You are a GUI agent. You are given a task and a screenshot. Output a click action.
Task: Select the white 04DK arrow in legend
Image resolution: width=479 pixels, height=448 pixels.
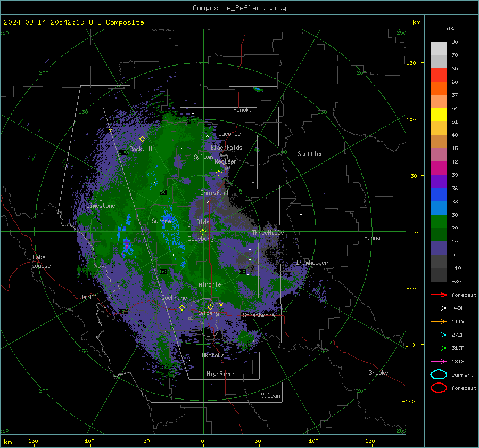click(439, 308)
